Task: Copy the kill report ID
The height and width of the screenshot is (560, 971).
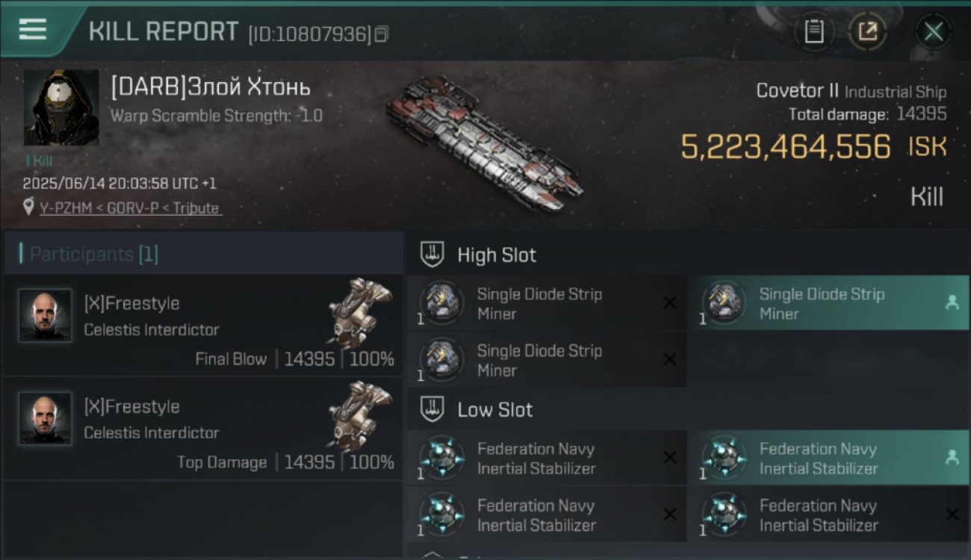Action: pyautogui.click(x=381, y=34)
